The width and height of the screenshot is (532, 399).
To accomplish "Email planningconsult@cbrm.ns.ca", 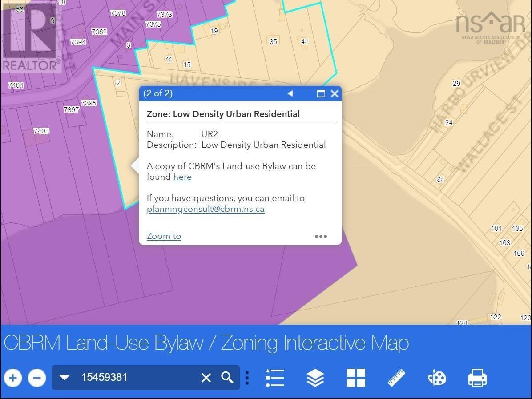I will tap(205, 209).
